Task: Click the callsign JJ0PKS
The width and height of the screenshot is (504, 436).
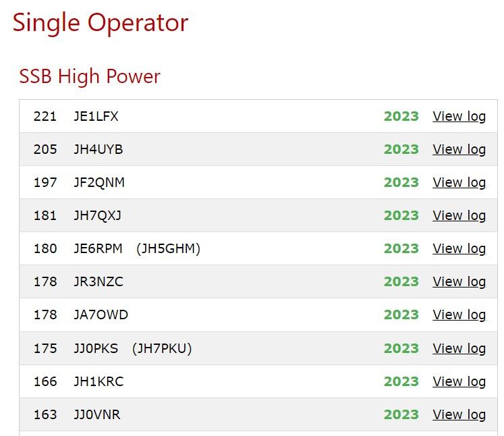Action: point(96,348)
